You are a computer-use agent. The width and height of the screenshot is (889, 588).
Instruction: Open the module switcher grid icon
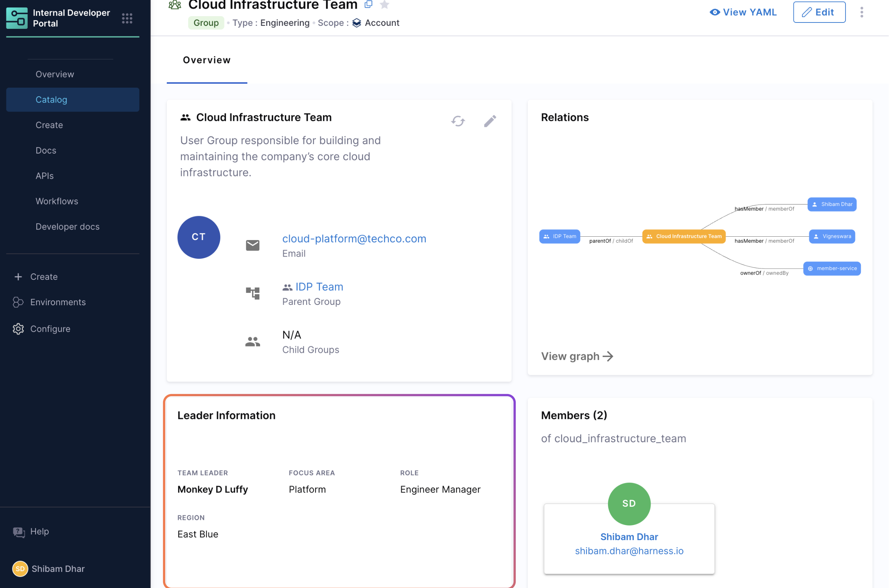(127, 18)
